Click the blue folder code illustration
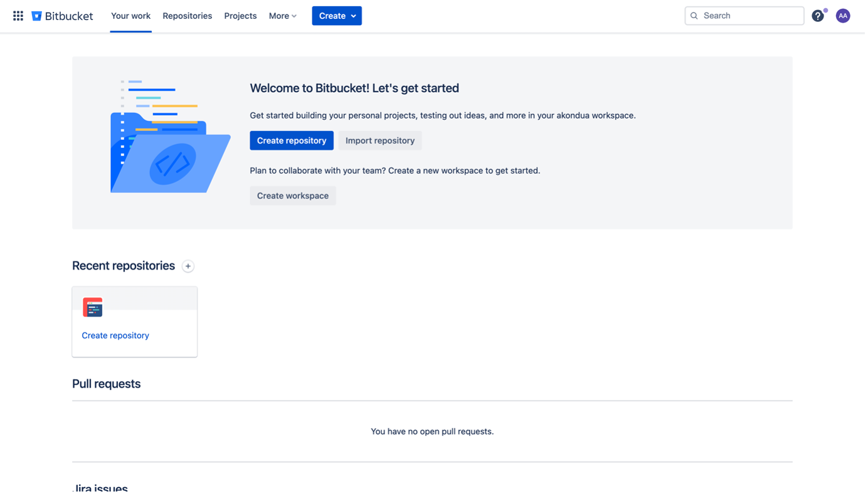Image resolution: width=868 pixels, height=494 pixels. pyautogui.click(x=170, y=137)
